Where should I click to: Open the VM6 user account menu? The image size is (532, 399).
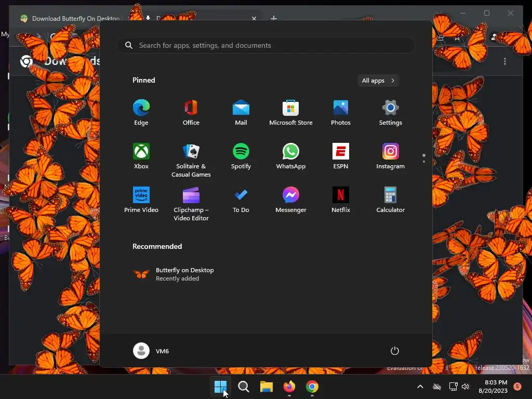[151, 351]
